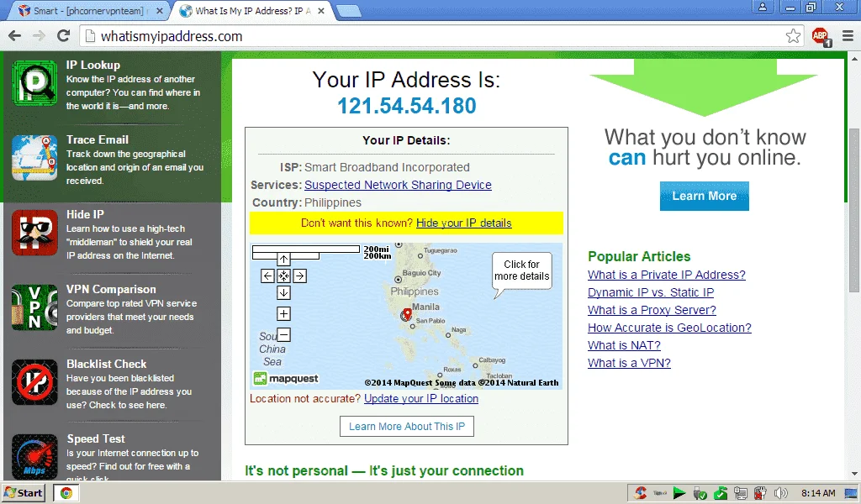Bookmark this page with the star icon
This screenshot has height=504, width=861.
793,36
